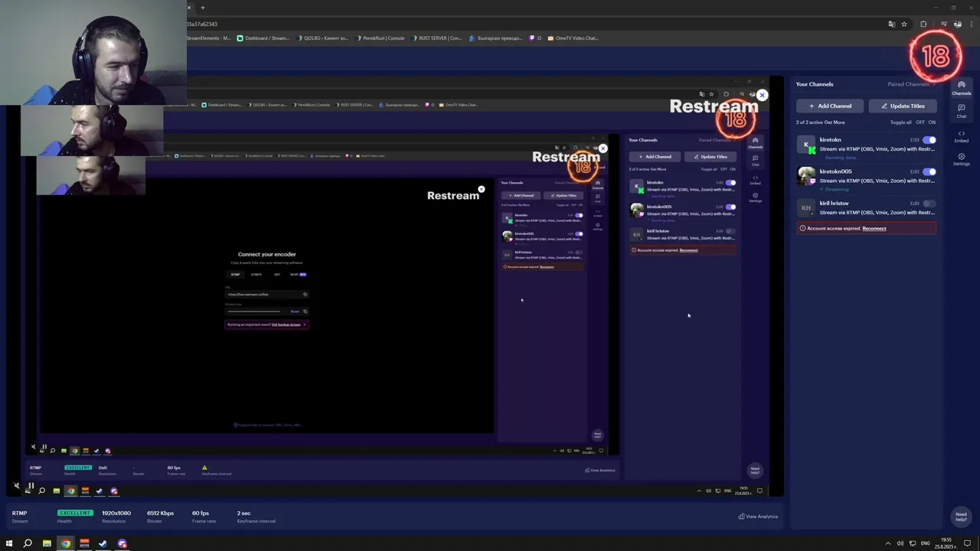Toggle the kiretokn channel switch
Screen dimensions: 980x551
(929, 140)
